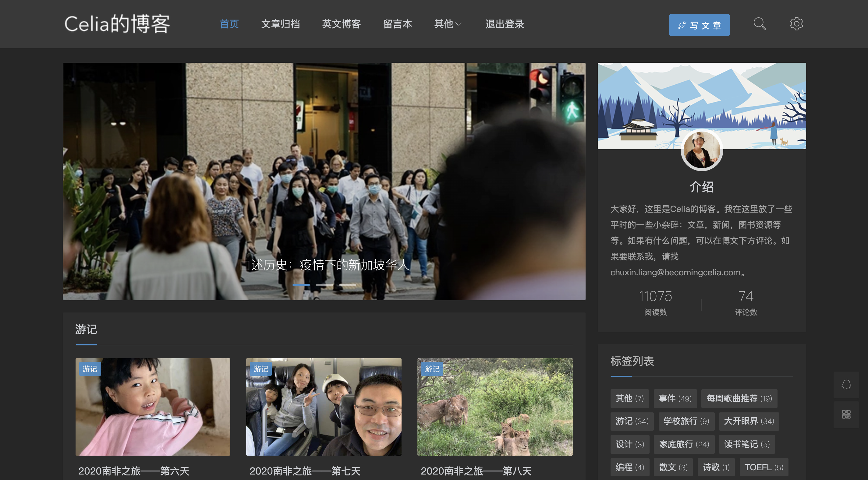Click the email link chuxin.liang@becomingcelia.com
The height and width of the screenshot is (480, 868).
click(675, 273)
